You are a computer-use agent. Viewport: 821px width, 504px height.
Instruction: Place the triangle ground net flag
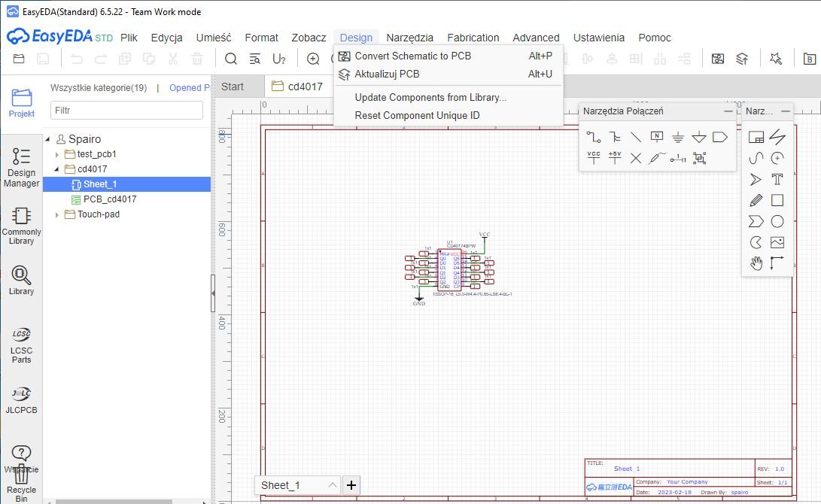pos(699,137)
